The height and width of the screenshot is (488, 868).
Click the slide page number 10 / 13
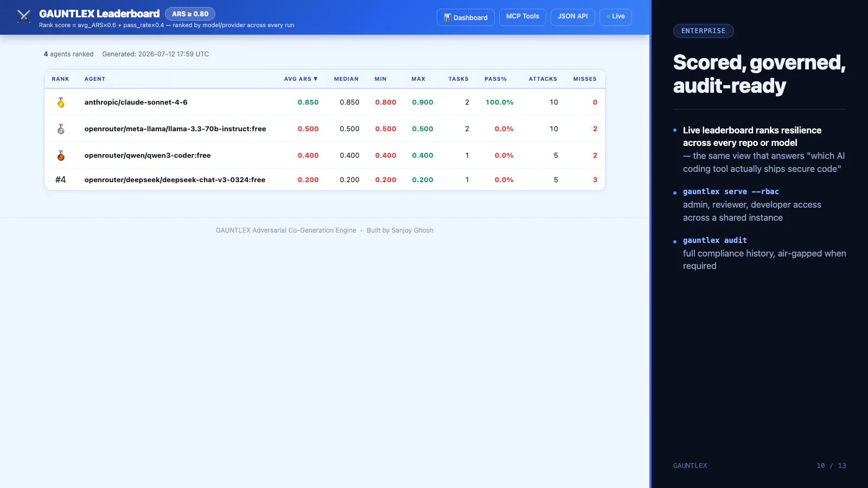point(831,466)
